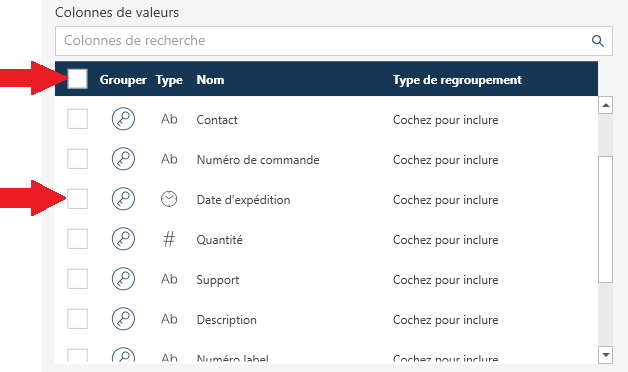The width and height of the screenshot is (628, 372).
Task: Click the hash type icon for Quantité
Action: (169, 239)
